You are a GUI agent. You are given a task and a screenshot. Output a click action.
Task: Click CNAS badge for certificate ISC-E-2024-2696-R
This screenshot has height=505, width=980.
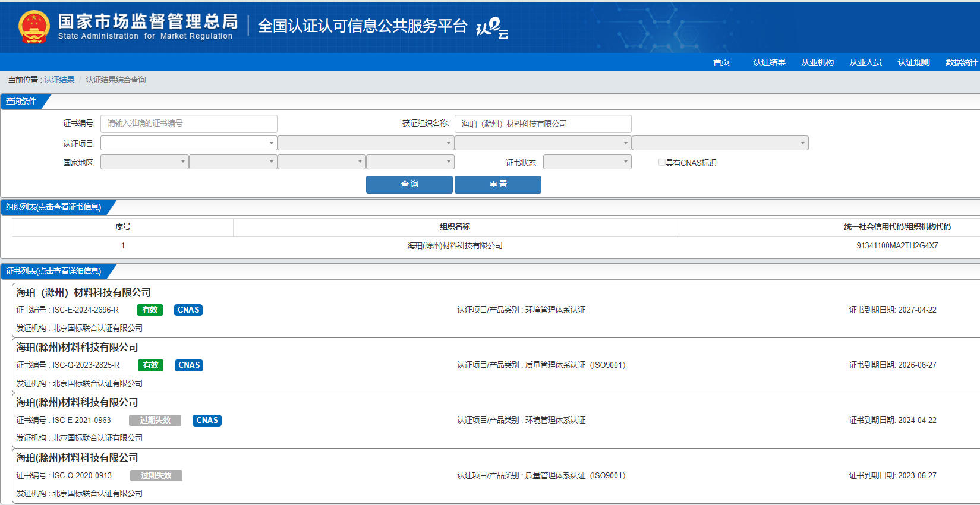(x=188, y=310)
